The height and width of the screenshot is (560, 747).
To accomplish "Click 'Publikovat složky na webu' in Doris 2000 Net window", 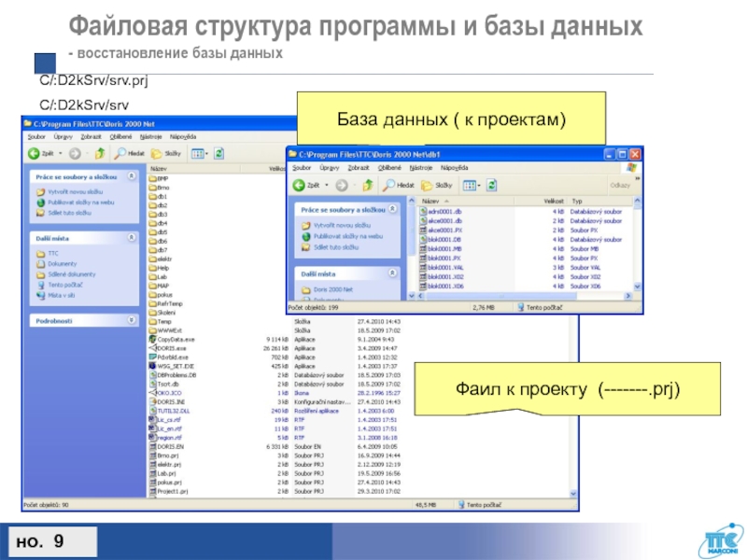I will pos(81,203).
